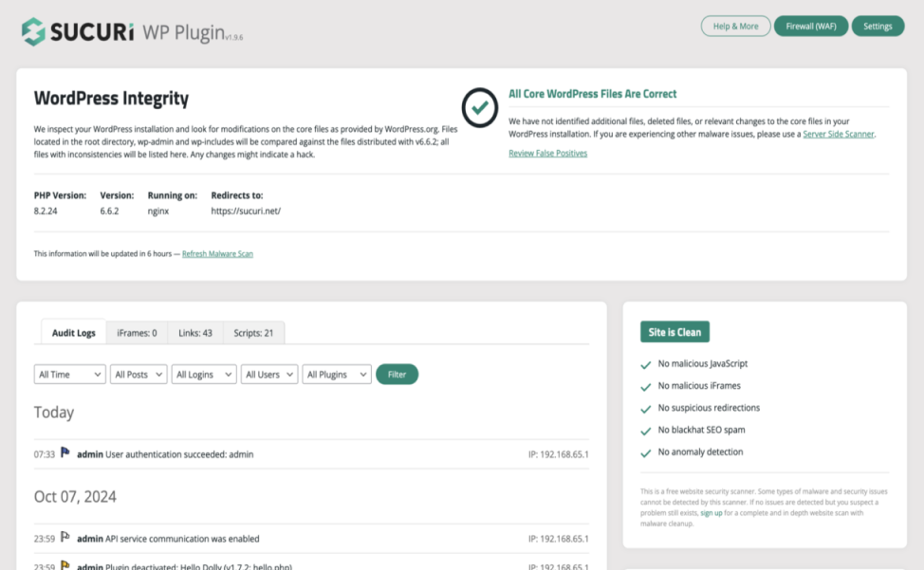
Task: Click the WordPress Integrity heading
Action: (111, 99)
